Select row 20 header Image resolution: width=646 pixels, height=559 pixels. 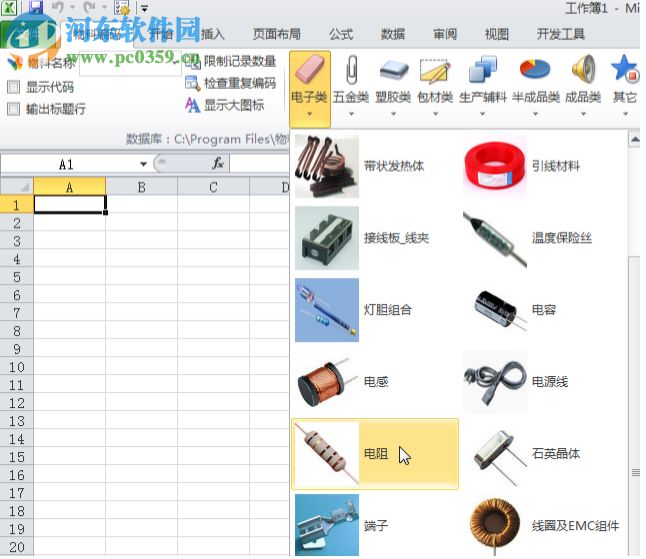pyautogui.click(x=16, y=547)
